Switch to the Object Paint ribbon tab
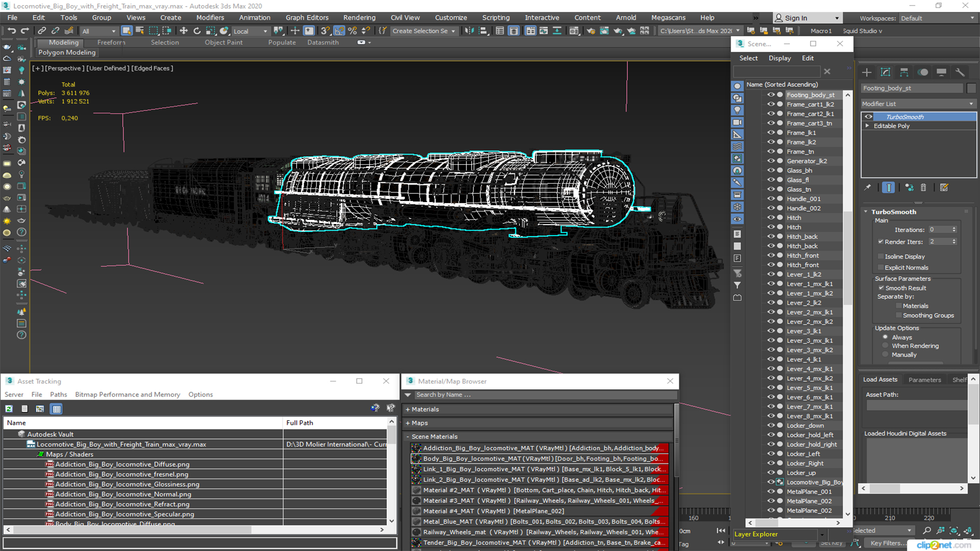Image resolution: width=980 pixels, height=551 pixels. 223,42
